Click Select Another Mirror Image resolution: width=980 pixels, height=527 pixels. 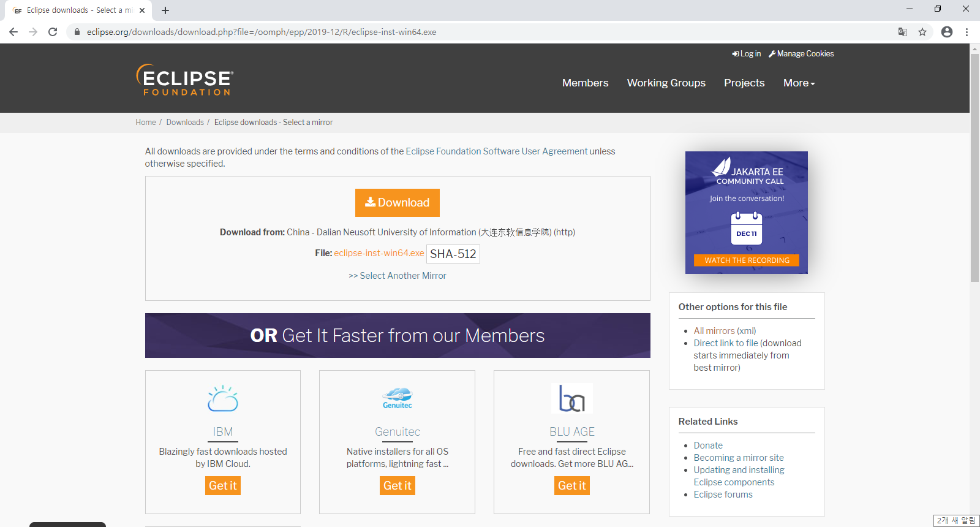coord(398,276)
